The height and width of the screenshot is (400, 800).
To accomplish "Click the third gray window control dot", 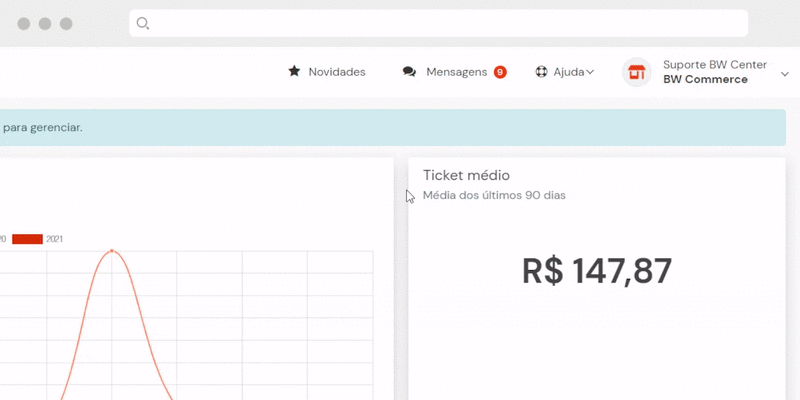I will click(66, 23).
